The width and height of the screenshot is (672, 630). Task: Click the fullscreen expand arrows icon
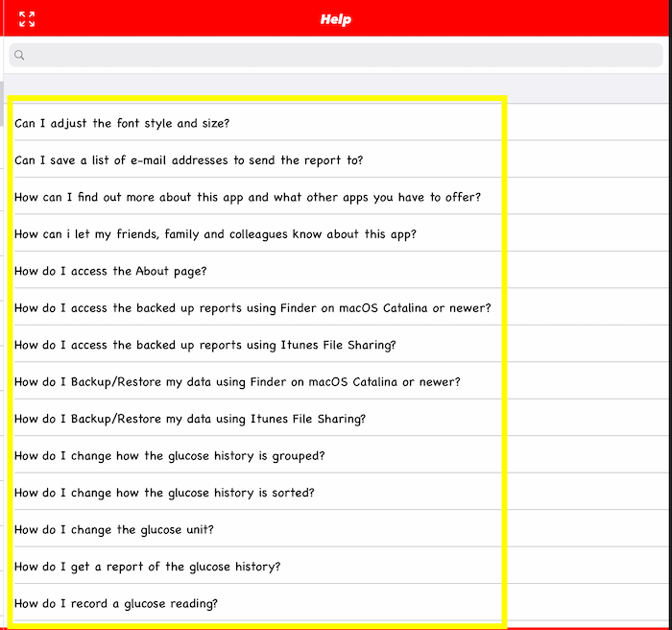(x=27, y=19)
